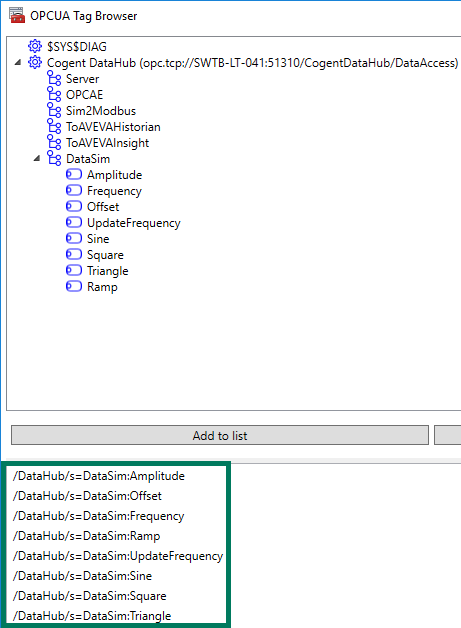461x628 pixels.
Task: Click the tag icon beside Ramp
Action: tap(74, 286)
